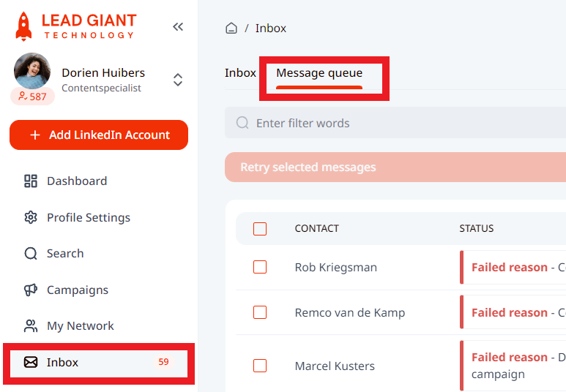Image resolution: width=566 pixels, height=392 pixels.
Task: Click the Dashboard grid icon
Action: coord(31,181)
